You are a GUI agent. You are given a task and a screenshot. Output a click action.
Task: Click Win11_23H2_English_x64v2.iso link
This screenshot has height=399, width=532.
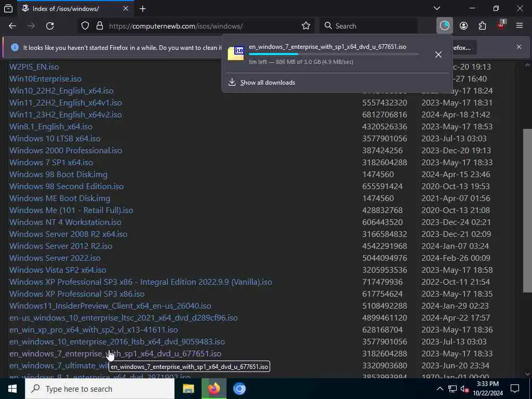pos(65,115)
